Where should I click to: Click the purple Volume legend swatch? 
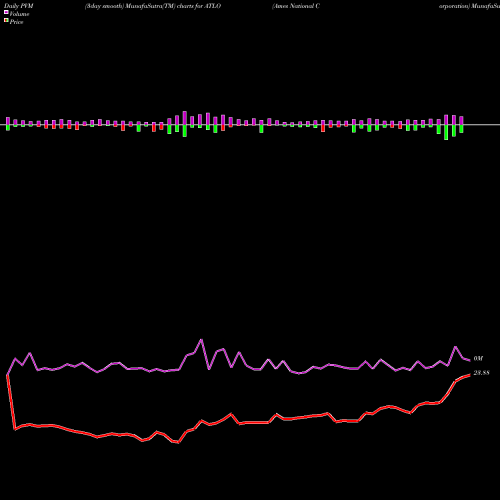(x=6, y=12)
